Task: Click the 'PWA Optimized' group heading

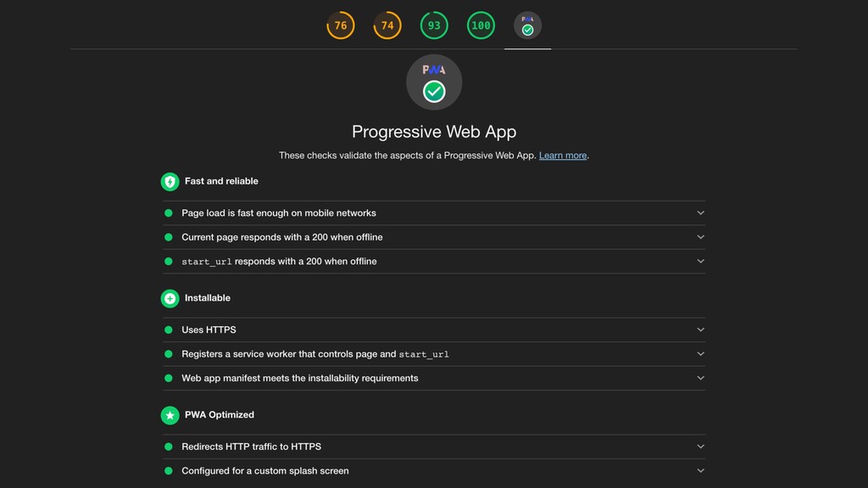Action: [220, 414]
